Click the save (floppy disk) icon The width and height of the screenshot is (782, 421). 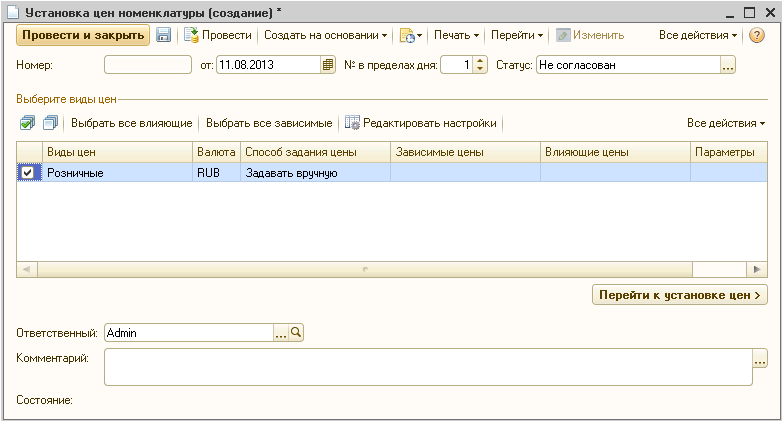[x=163, y=35]
